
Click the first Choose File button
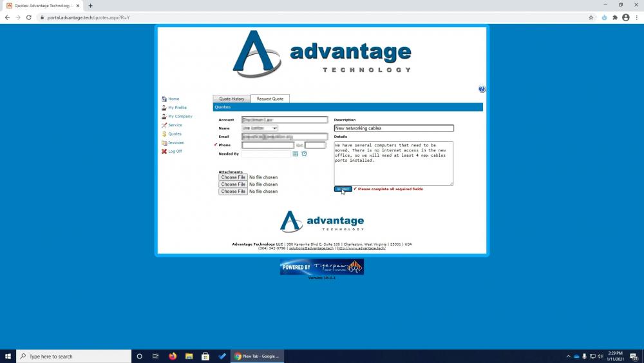click(233, 177)
